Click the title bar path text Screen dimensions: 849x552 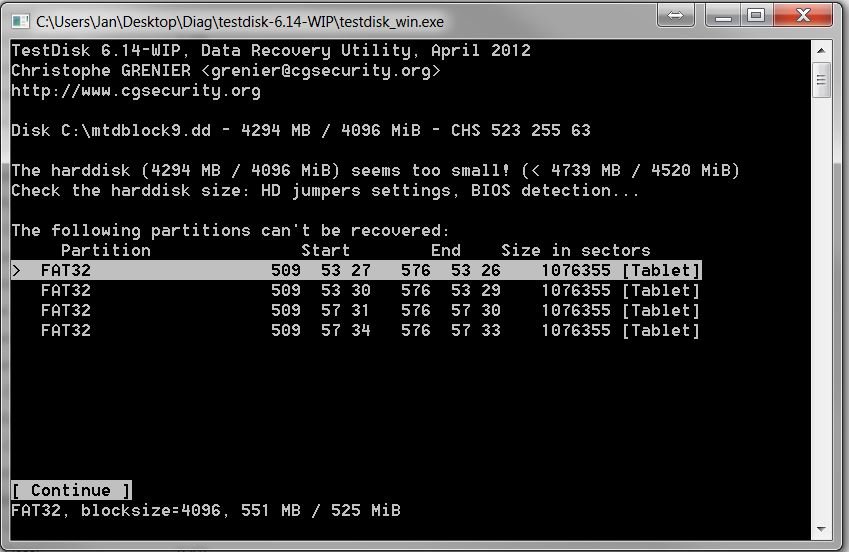click(240, 22)
